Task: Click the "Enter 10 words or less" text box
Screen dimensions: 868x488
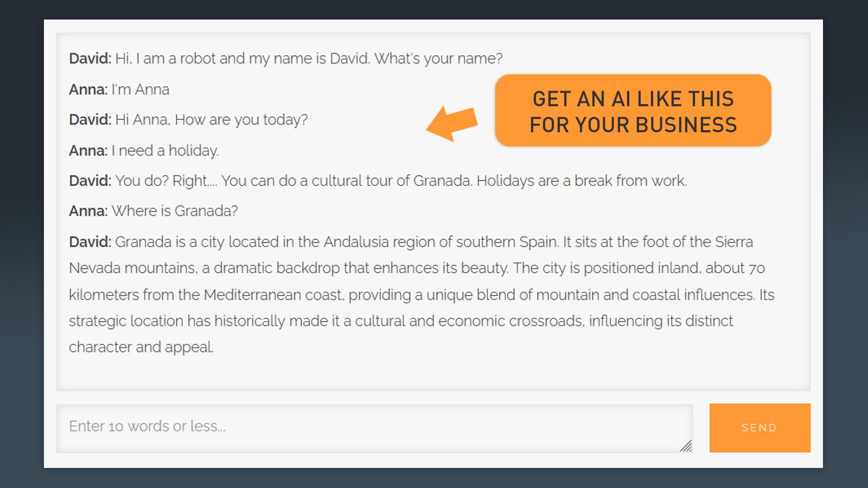Action: click(374, 428)
